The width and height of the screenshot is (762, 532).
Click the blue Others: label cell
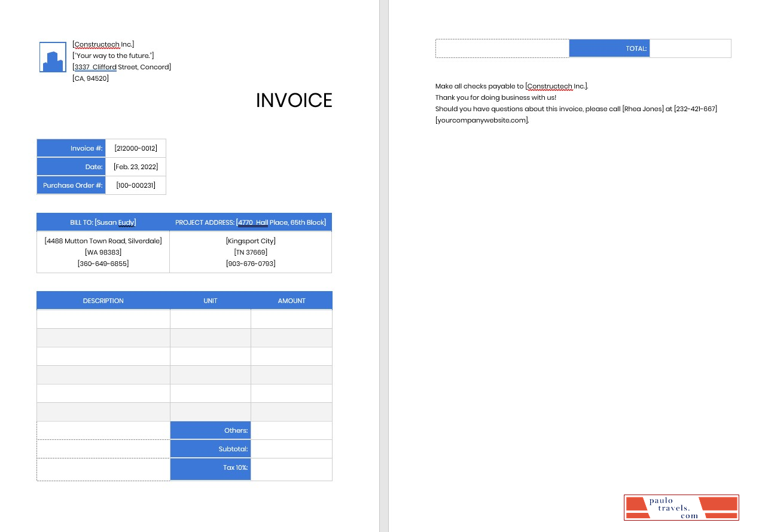pyautogui.click(x=210, y=430)
